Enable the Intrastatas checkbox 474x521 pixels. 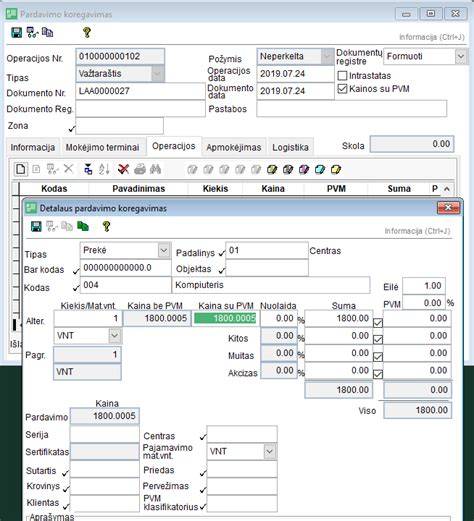[342, 76]
